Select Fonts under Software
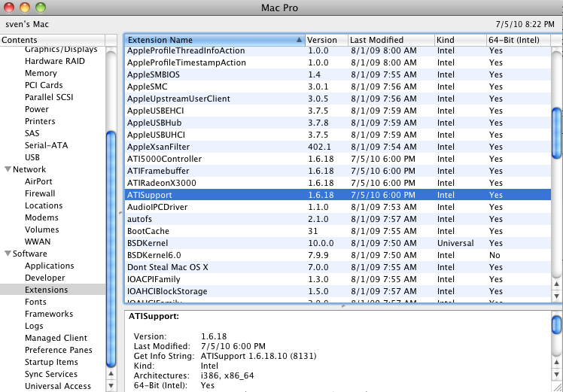 35,302
